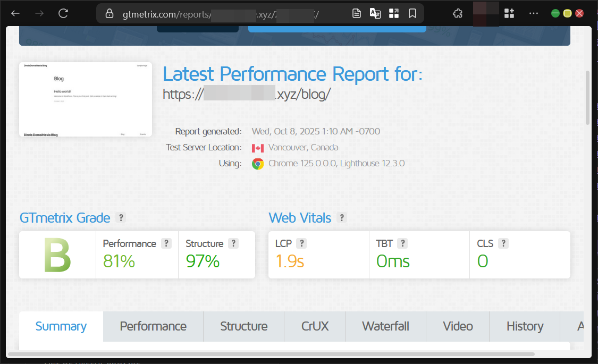Bookmark this page using the bookmark icon
The image size is (598, 364).
point(412,13)
